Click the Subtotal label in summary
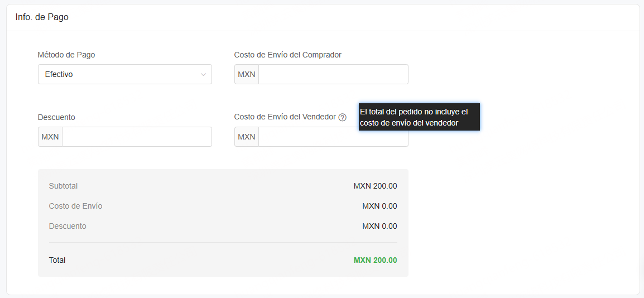Image resolution: width=644 pixels, height=298 pixels. click(63, 186)
